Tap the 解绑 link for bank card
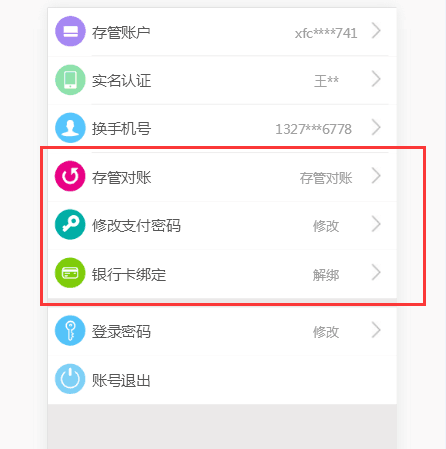Viewport: 446px width, 449px height. (326, 275)
